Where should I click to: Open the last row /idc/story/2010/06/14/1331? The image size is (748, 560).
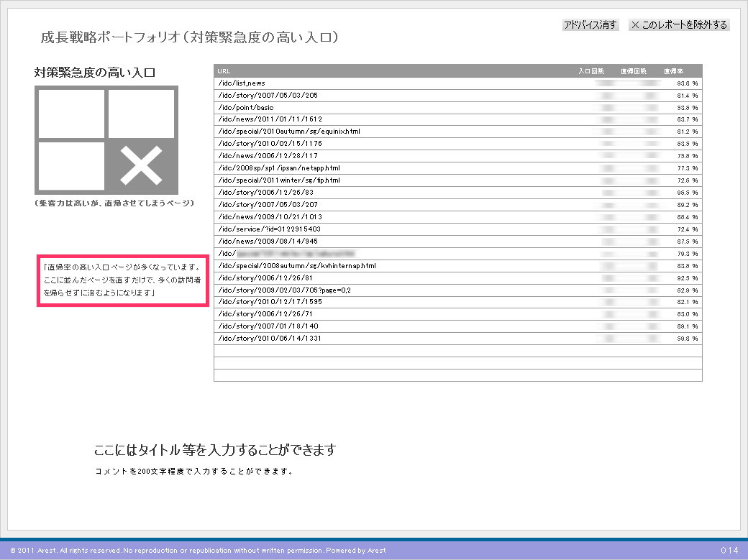(269, 338)
